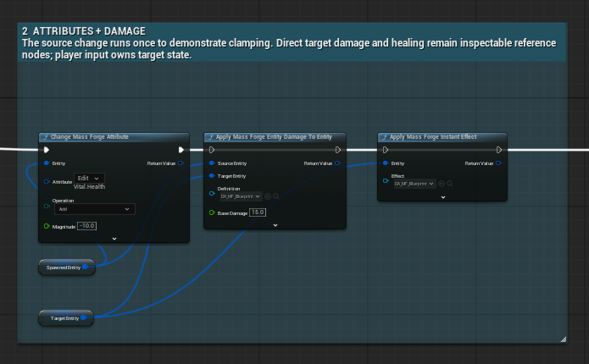The image size is (589, 364).
Task: Select Apply Mass Forge Entity Damage To Entity title
Action: point(274,137)
